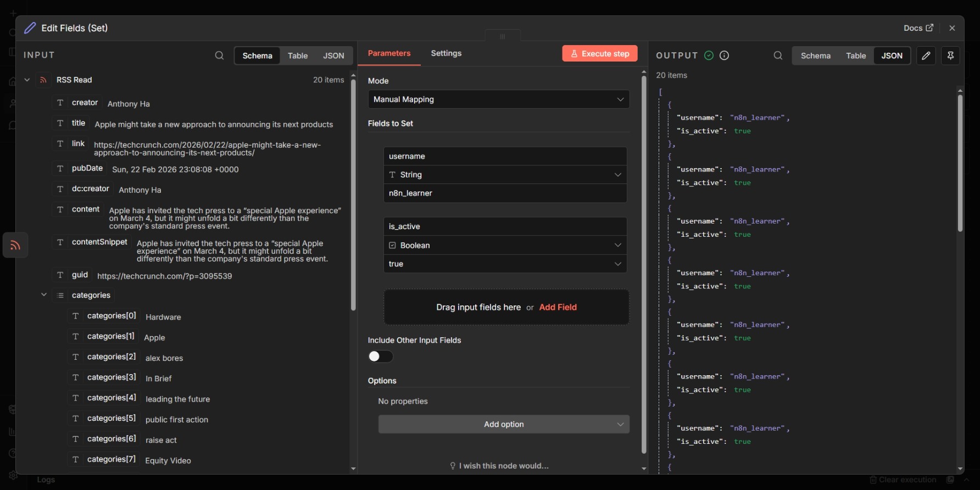Click the green output success checkmark icon
Viewport: 980px width, 490px height.
point(709,55)
